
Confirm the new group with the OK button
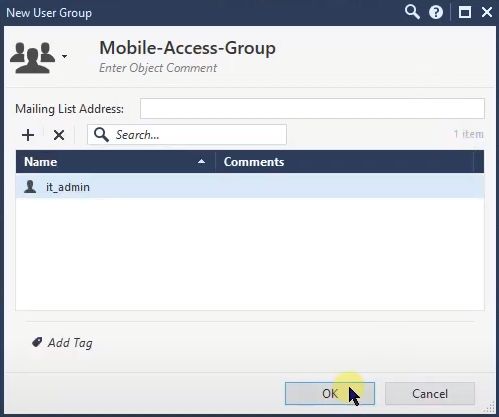(x=330, y=394)
